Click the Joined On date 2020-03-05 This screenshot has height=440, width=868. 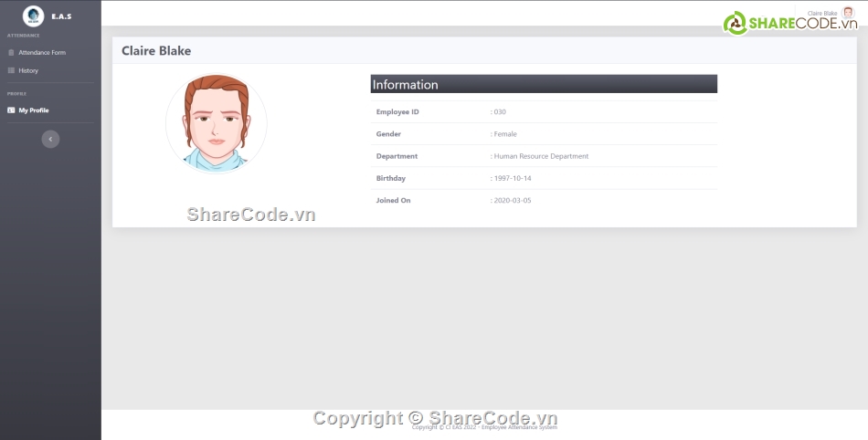(512, 200)
